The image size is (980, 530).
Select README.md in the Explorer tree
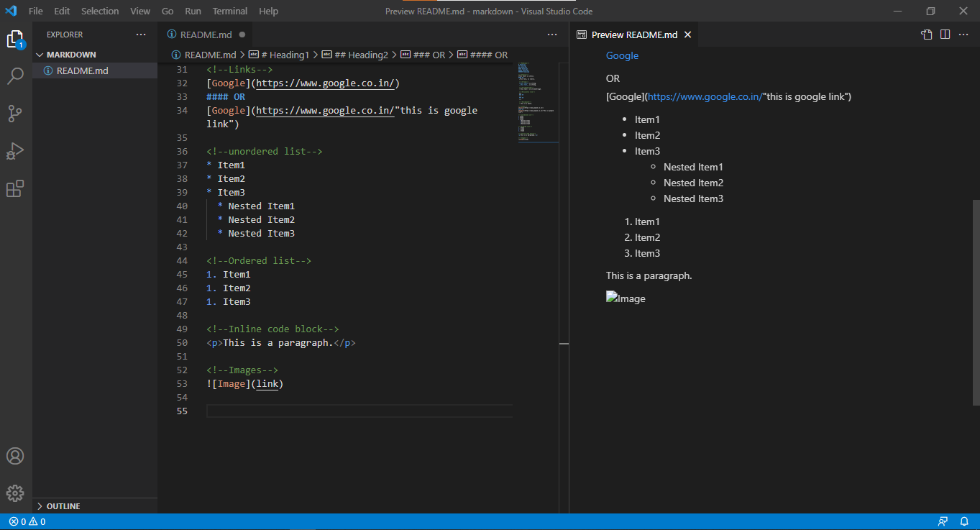pos(82,70)
